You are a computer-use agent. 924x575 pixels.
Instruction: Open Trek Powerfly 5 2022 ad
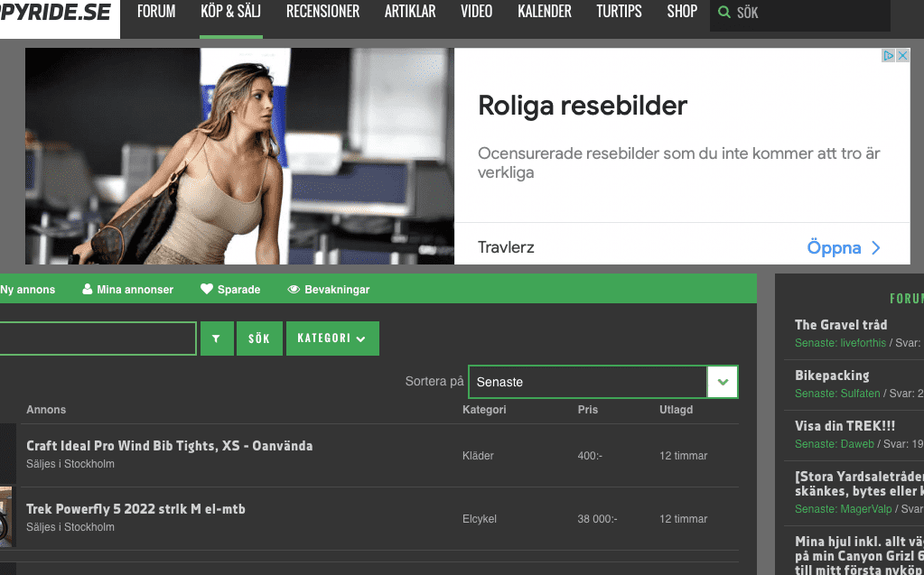[x=135, y=508]
